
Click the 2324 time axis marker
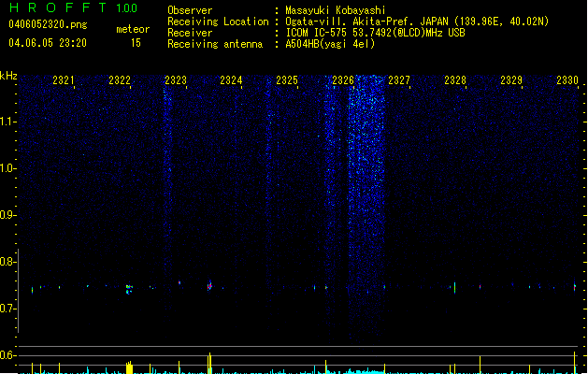click(231, 80)
